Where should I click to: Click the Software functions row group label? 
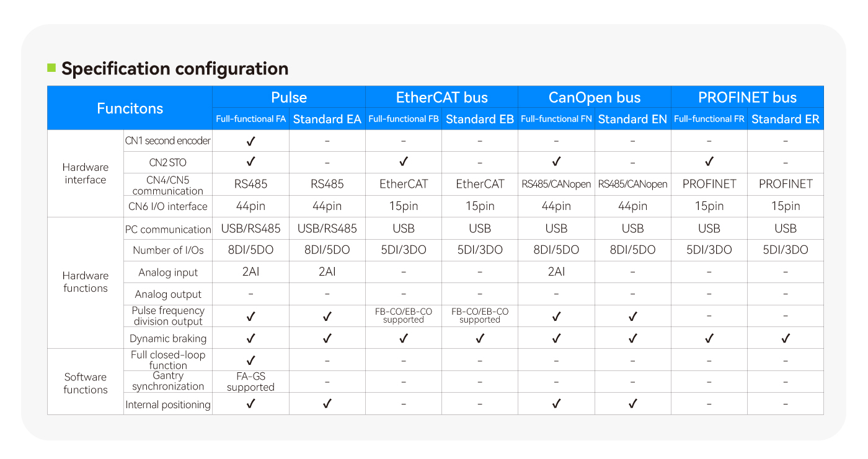[86, 383]
